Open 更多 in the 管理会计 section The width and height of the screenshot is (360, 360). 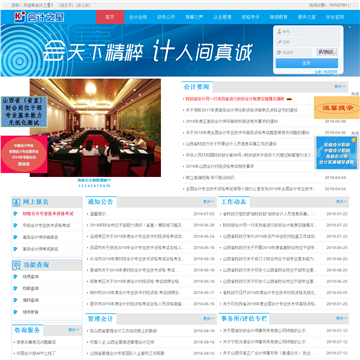click(209, 319)
